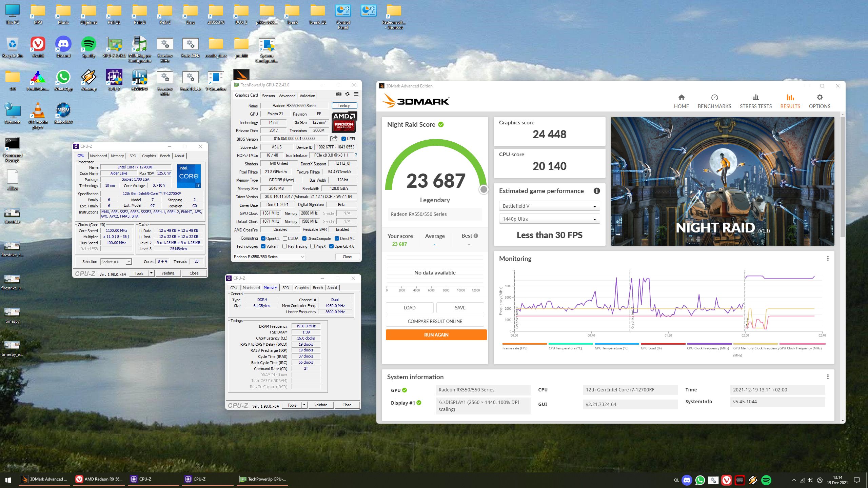Click Lookup button in GPU-Z

click(x=344, y=106)
